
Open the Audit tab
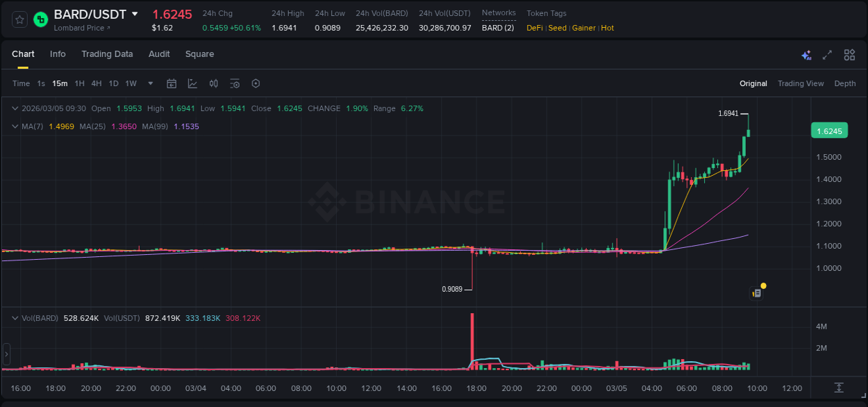159,54
